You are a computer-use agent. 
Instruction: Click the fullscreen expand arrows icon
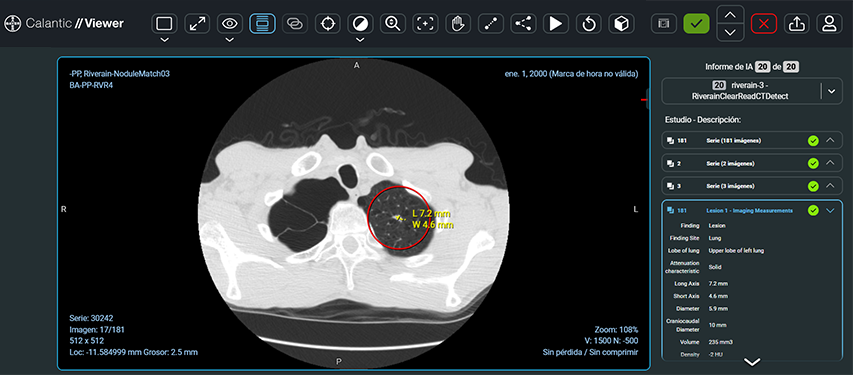[197, 23]
